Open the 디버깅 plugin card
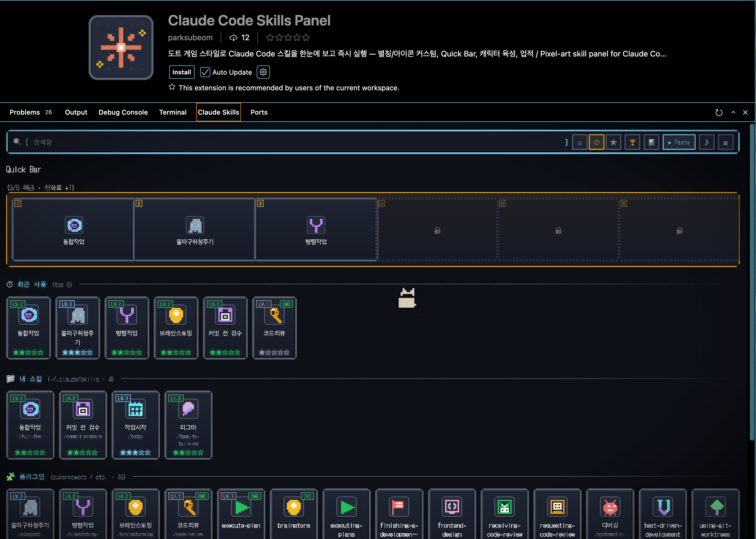The height and width of the screenshot is (539, 756). tap(610, 514)
